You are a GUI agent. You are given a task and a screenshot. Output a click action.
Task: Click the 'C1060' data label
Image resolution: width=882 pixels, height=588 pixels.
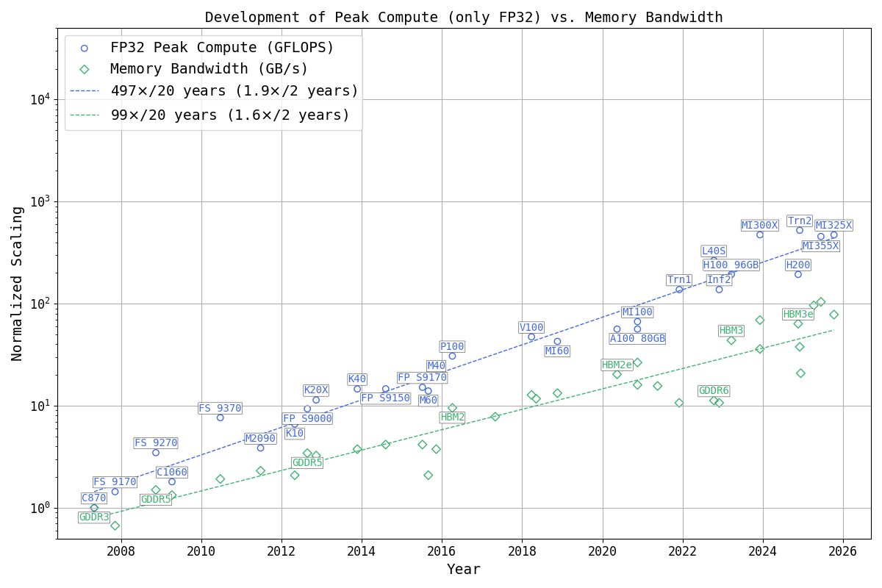click(172, 472)
